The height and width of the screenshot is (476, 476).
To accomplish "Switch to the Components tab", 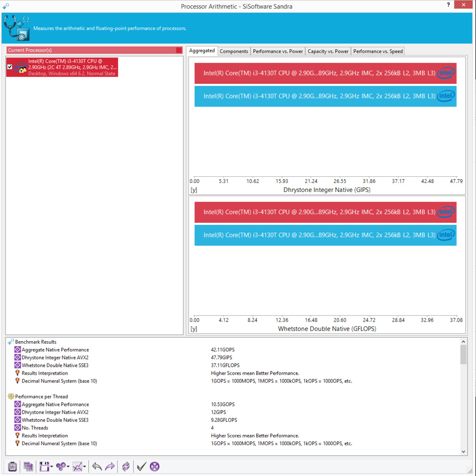I will pyautogui.click(x=234, y=51).
